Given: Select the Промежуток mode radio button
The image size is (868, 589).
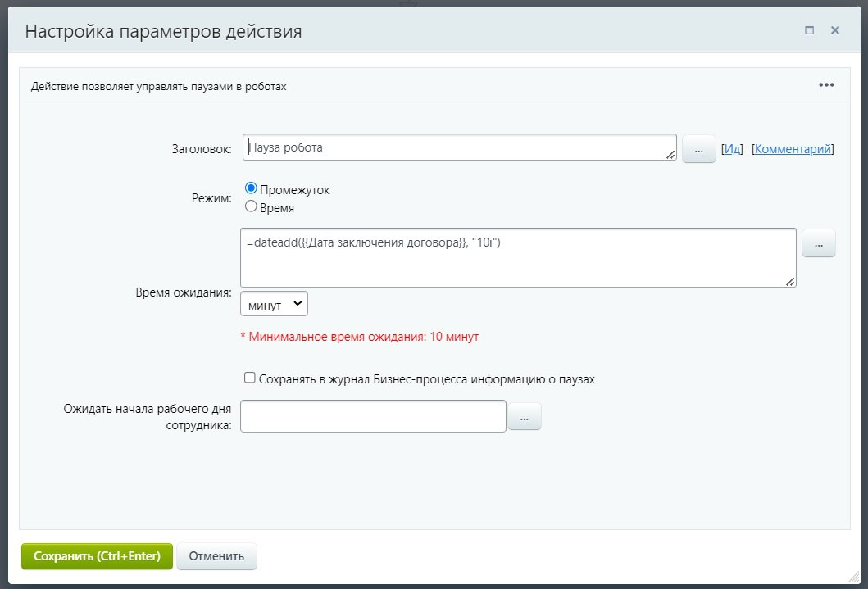Looking at the screenshot, I should (252, 189).
